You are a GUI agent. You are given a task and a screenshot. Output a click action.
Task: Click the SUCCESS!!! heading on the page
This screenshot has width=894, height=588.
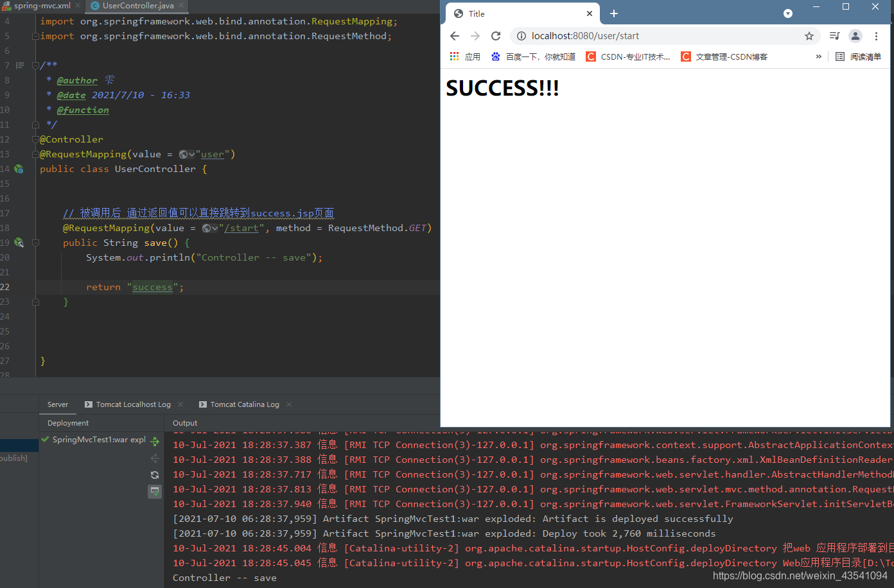point(502,88)
